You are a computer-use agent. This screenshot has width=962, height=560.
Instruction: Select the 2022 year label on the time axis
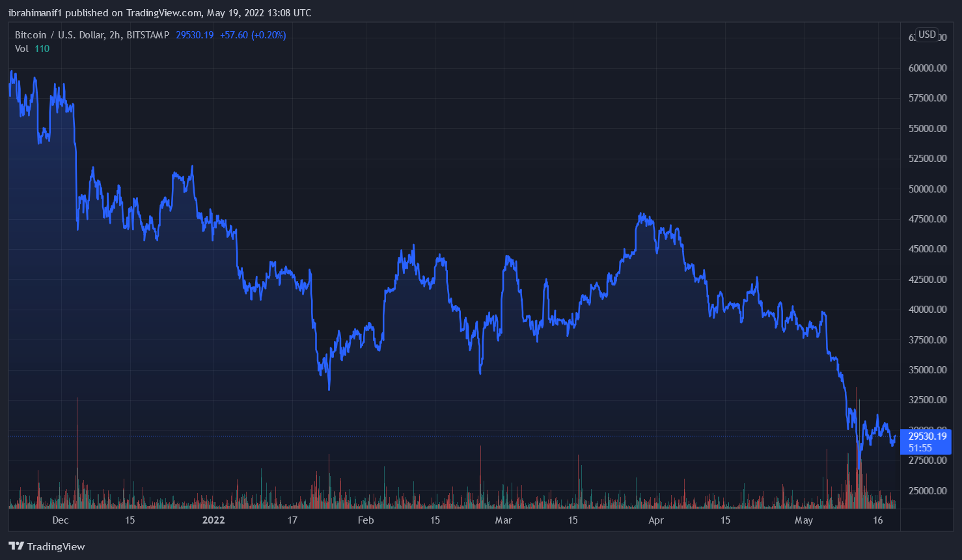pyautogui.click(x=213, y=520)
